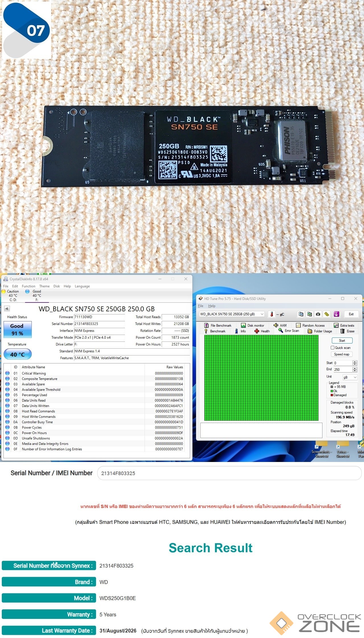Click Exit in HD Tune
Image resolution: width=364 pixels, height=638 pixels.
click(351, 314)
